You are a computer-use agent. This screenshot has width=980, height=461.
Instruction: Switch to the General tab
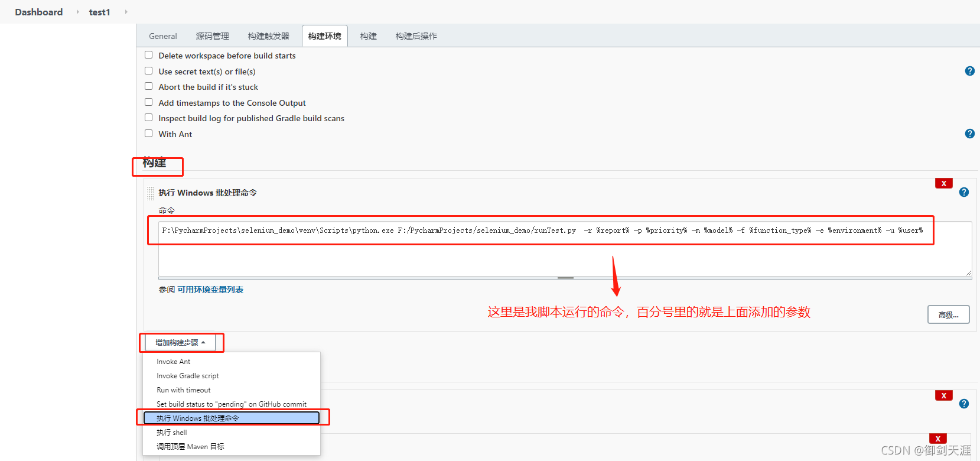[163, 36]
